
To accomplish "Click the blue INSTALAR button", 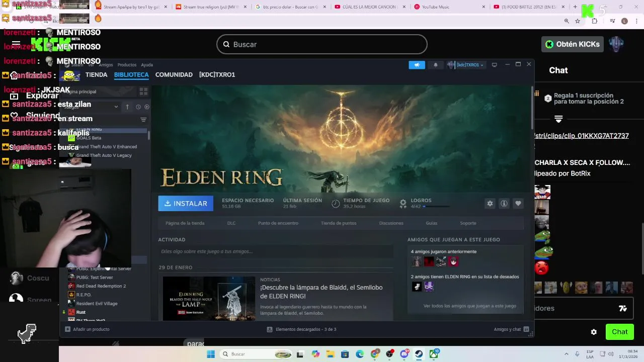I will coord(186,204).
